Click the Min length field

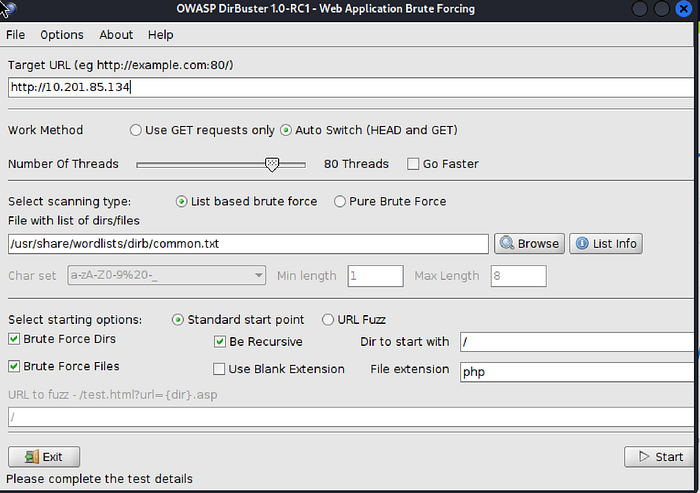375,276
